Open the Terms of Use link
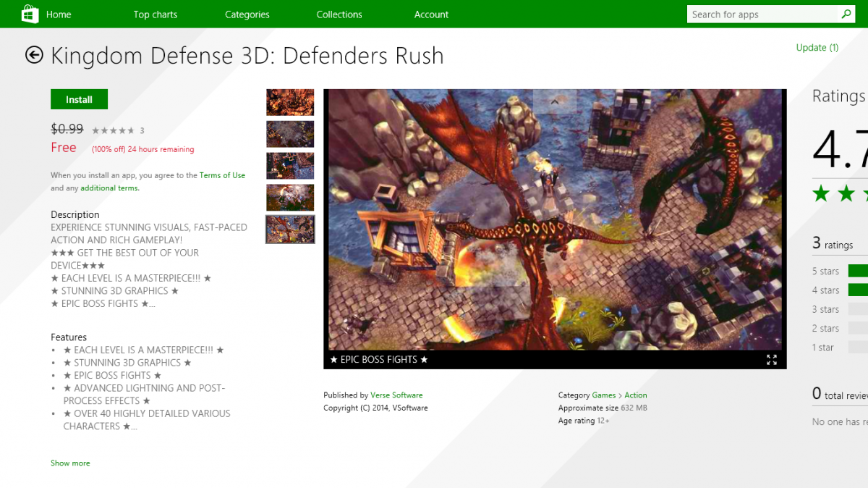This screenshot has height=488, width=868. click(x=222, y=175)
